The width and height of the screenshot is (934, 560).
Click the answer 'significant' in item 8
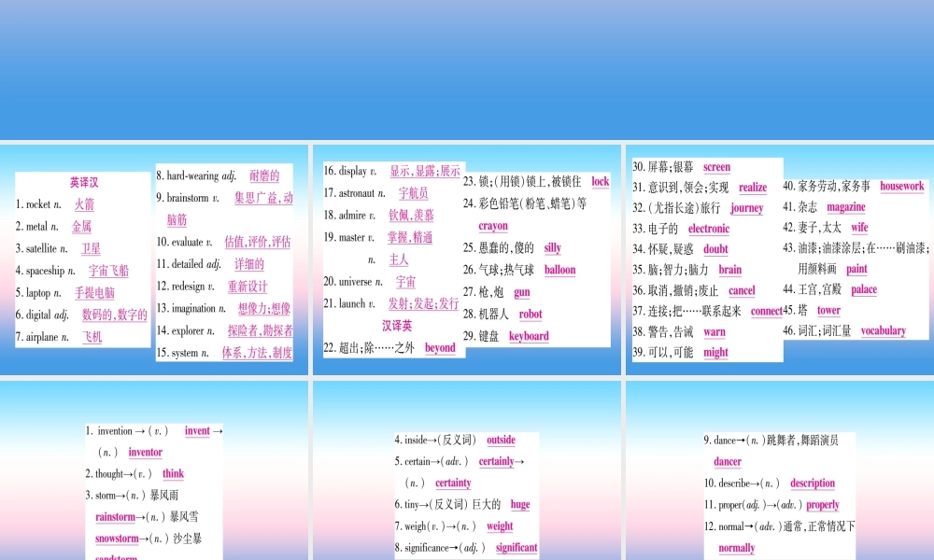(517, 548)
